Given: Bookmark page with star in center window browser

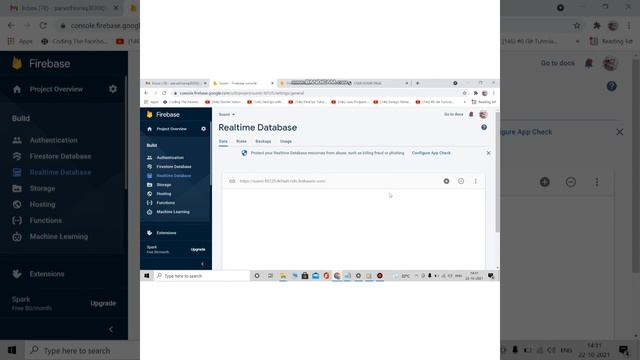Looking at the screenshot, I should click(464, 93).
